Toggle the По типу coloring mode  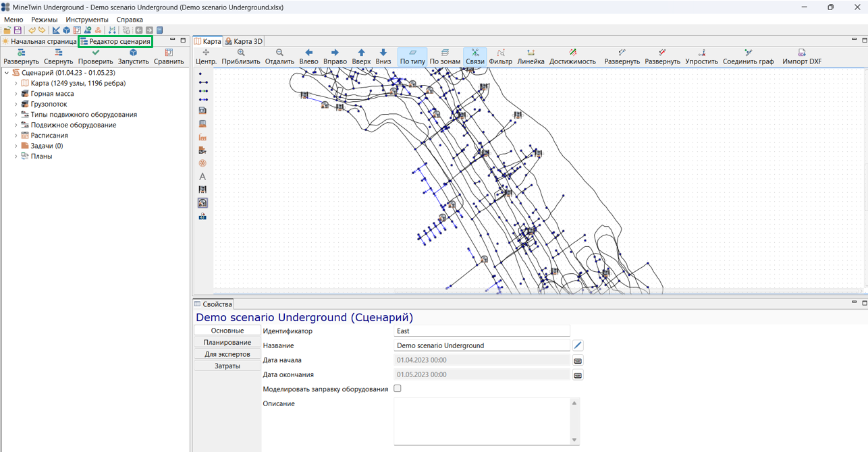(412, 57)
